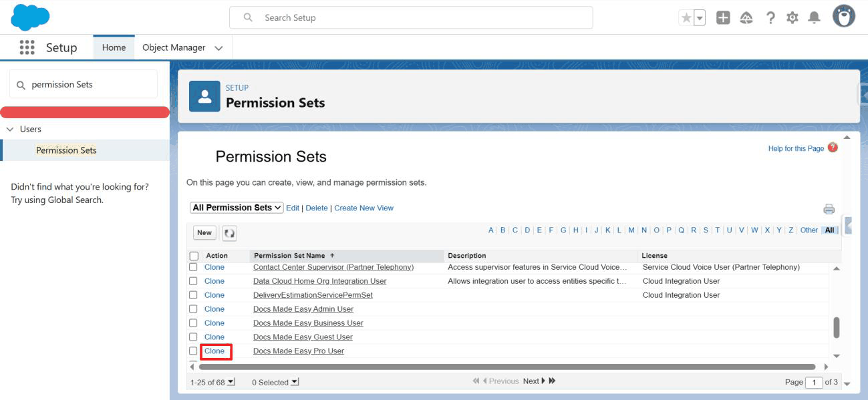Filter list by Other
Screen dimensions: 868x400
(809, 230)
